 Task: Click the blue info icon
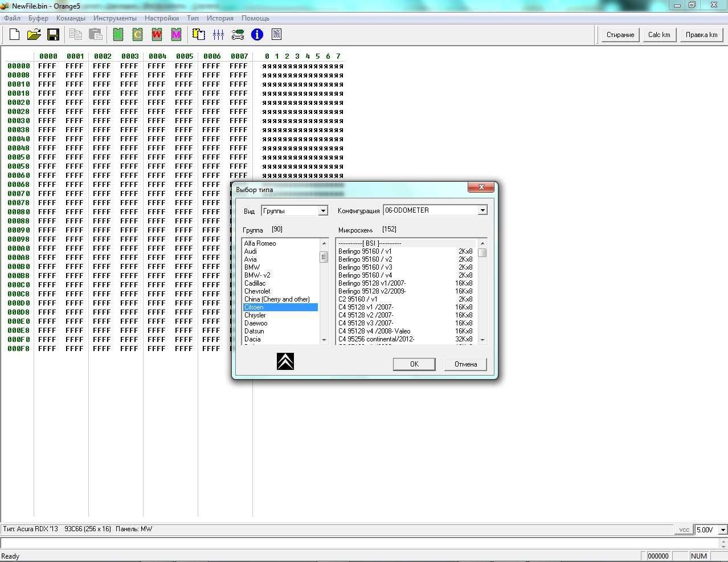tap(257, 35)
